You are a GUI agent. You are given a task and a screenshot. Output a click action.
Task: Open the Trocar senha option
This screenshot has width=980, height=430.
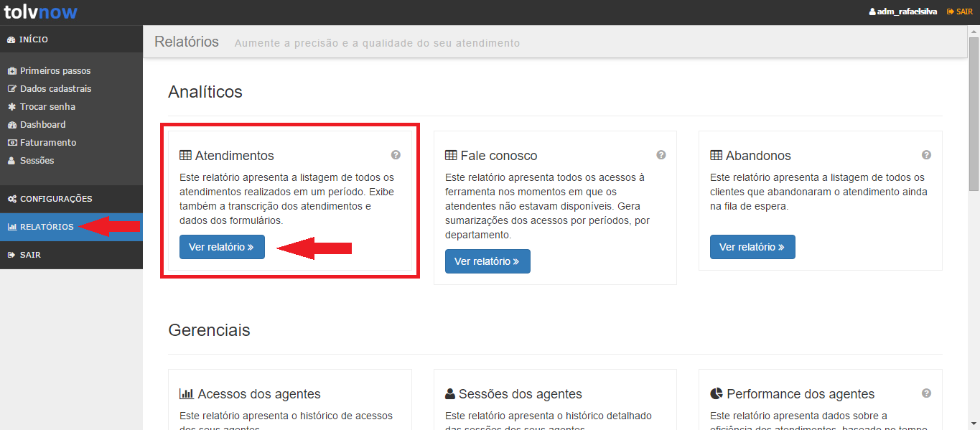point(47,107)
